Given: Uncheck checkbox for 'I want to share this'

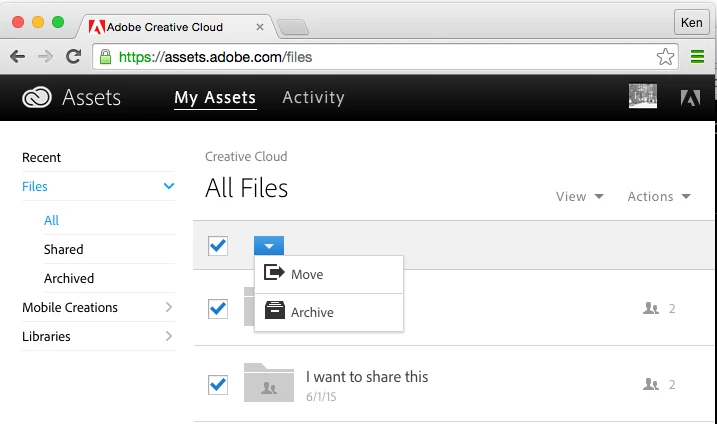Looking at the screenshot, I should pos(218,385).
